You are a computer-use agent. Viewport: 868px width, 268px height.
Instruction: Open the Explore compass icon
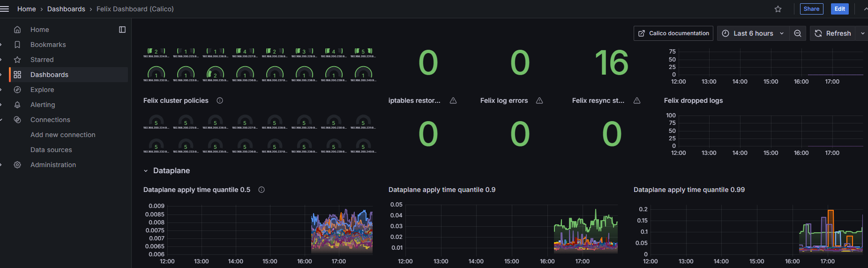point(17,90)
